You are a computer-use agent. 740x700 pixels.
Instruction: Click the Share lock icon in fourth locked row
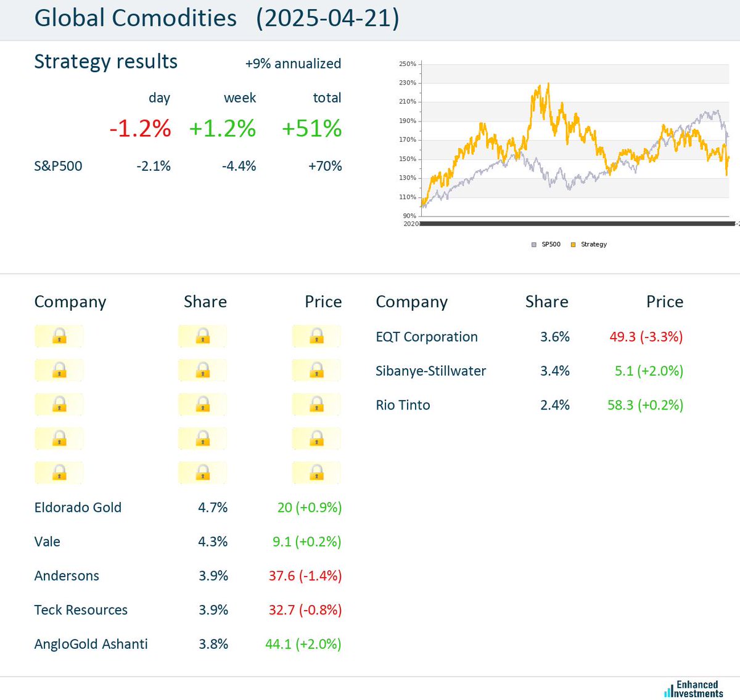pos(202,439)
